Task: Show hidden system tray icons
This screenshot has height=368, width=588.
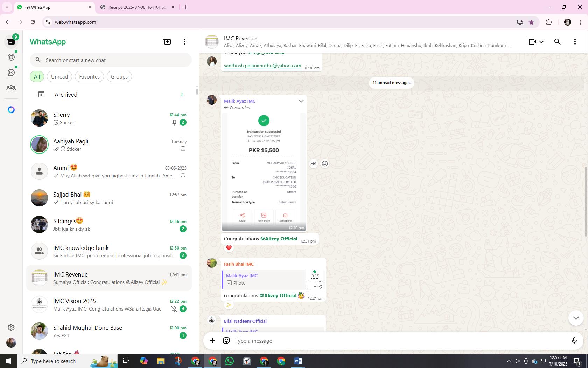Action: tap(509, 361)
